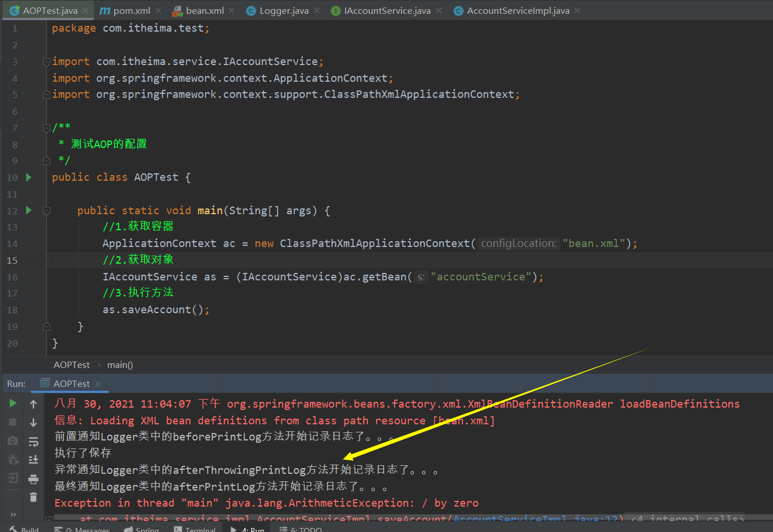Close the bean.xml tab
773x532 pixels.
[x=232, y=11]
